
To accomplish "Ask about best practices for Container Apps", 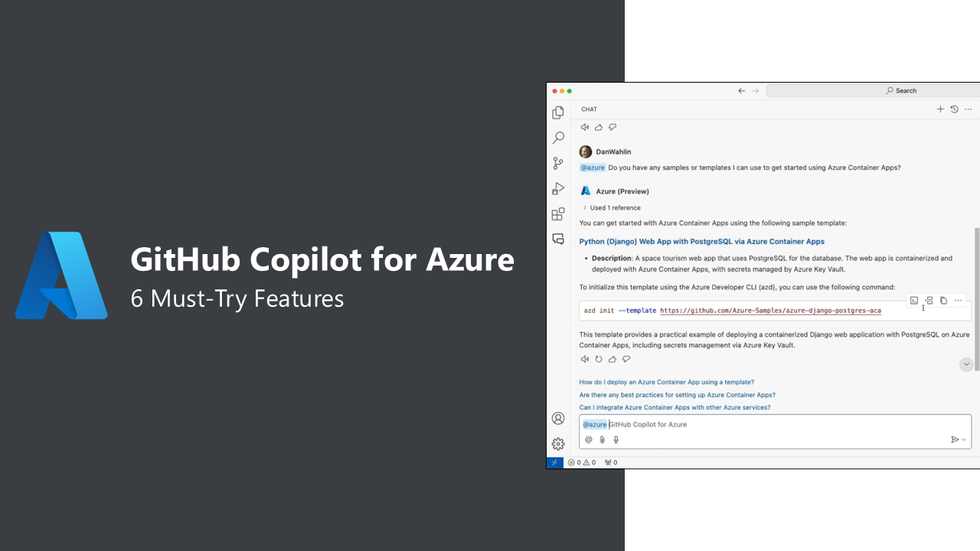I will tap(678, 395).
